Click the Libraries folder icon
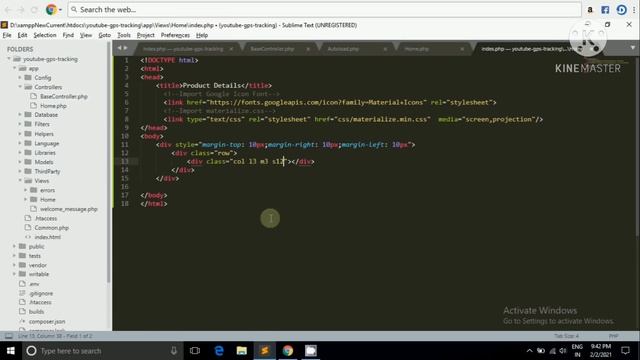Screen dimensions: 640x360 coord(28,153)
